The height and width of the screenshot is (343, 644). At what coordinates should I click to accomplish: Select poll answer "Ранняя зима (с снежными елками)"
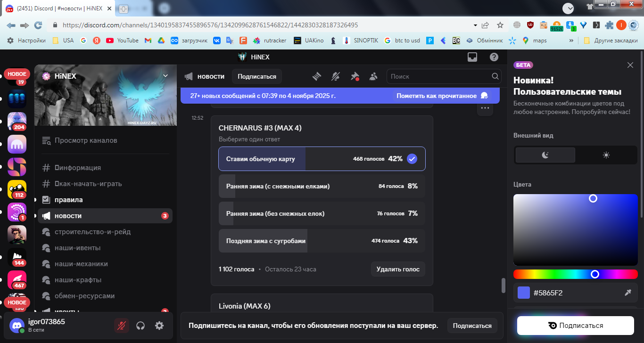click(x=322, y=186)
